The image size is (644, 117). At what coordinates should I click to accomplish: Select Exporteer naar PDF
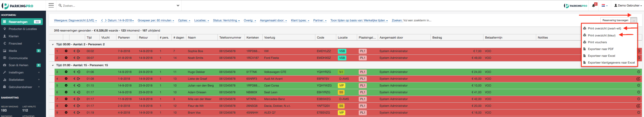(x=601, y=49)
